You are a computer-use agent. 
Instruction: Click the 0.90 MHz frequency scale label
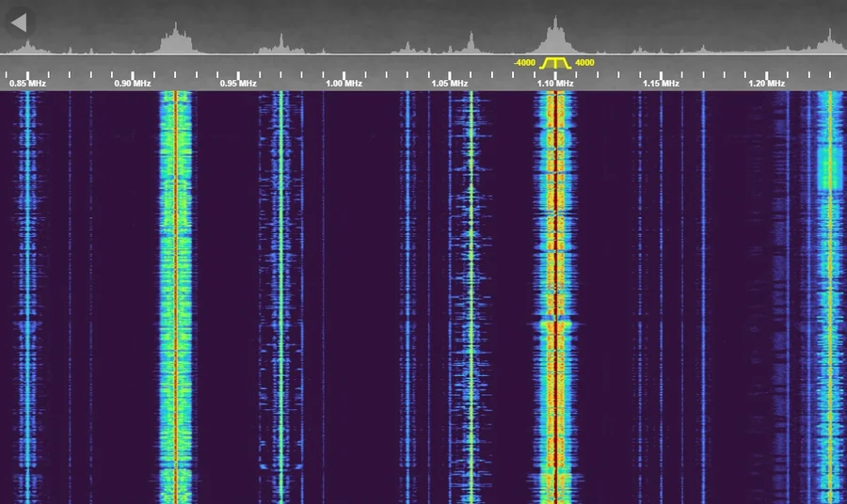[133, 83]
